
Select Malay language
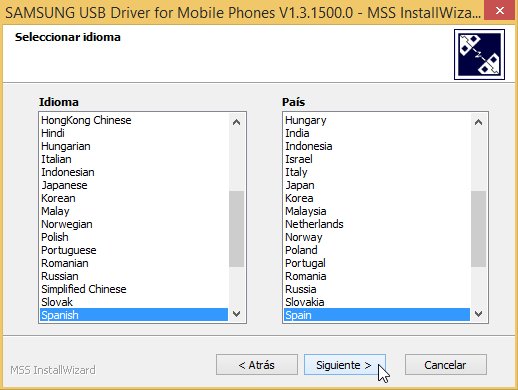click(134, 211)
